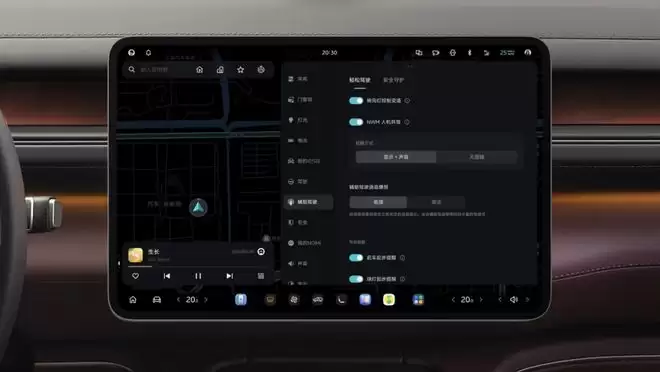This screenshot has width=660, height=372.
Task: Pause the playing song
Action: [x=198, y=276]
